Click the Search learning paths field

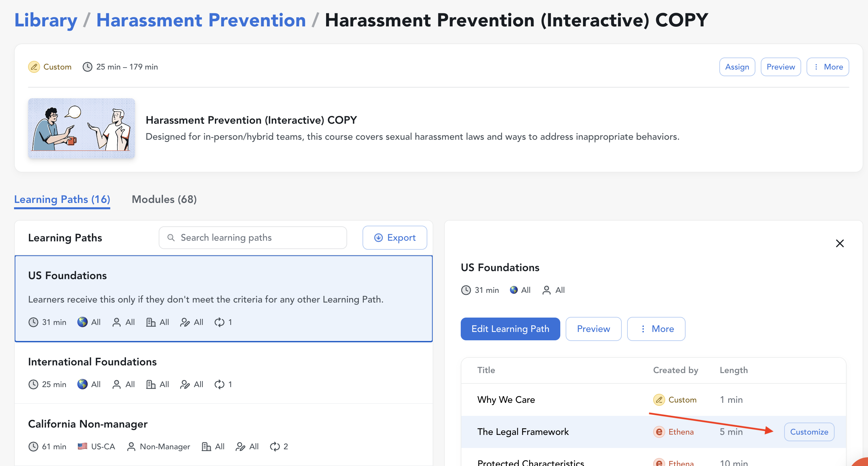(253, 238)
